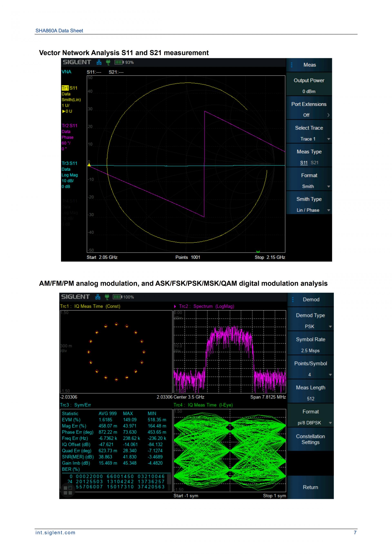
Task: Expand the Port Extensions submenu arrow
Action: 328,115
